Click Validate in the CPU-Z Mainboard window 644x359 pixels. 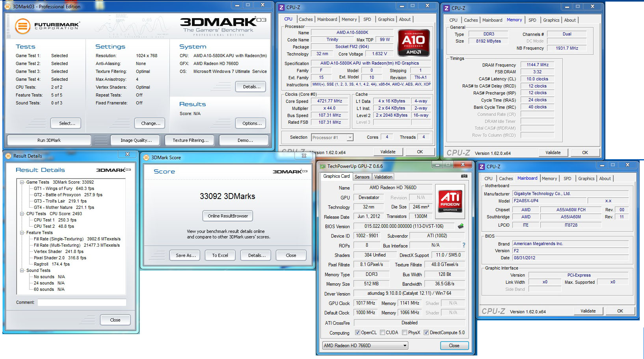tap(588, 311)
